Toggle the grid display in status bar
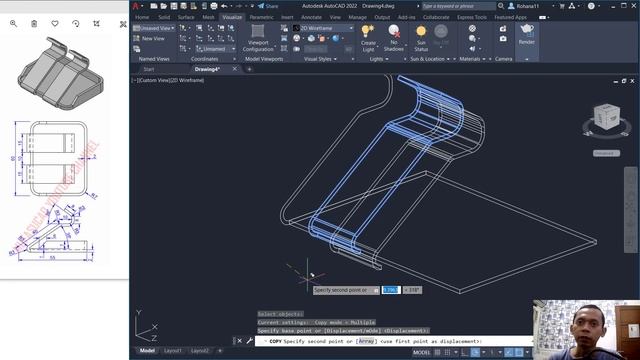This screenshot has width=640, height=360. 438,352
